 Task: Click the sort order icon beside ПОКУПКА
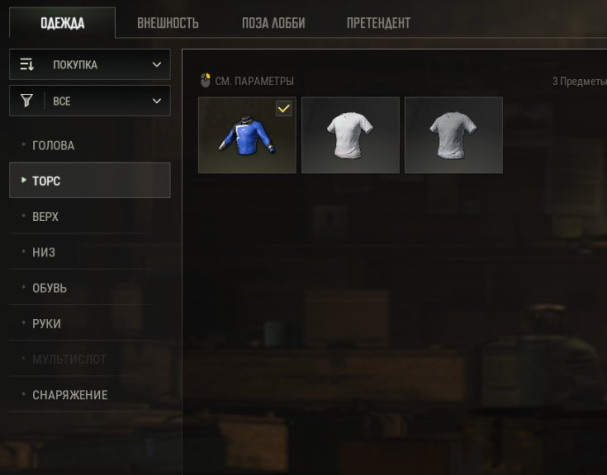(27, 64)
